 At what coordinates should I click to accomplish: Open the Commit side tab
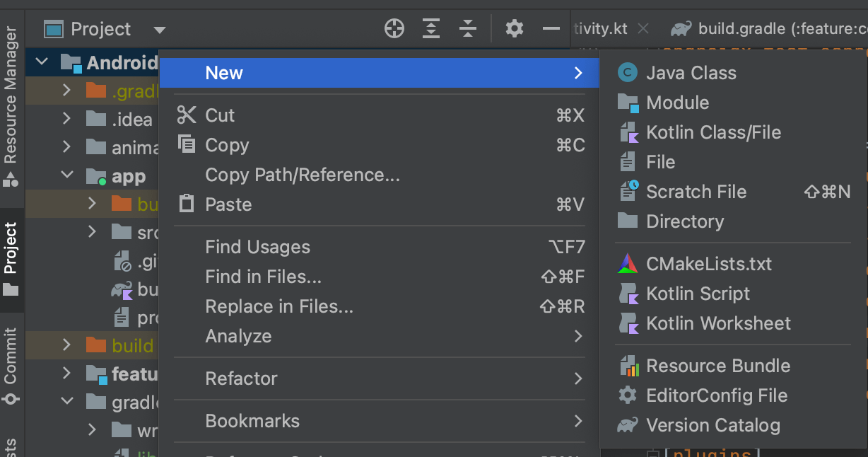11,366
